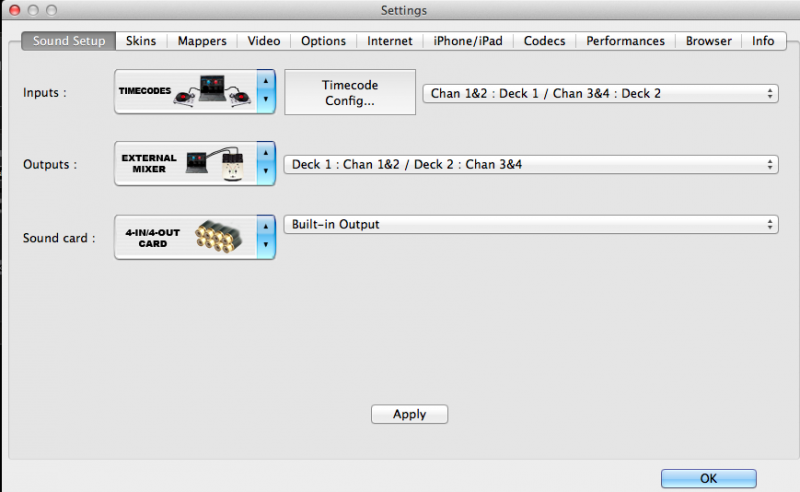Open the Mappers tab
This screenshot has width=800, height=492.
202,41
